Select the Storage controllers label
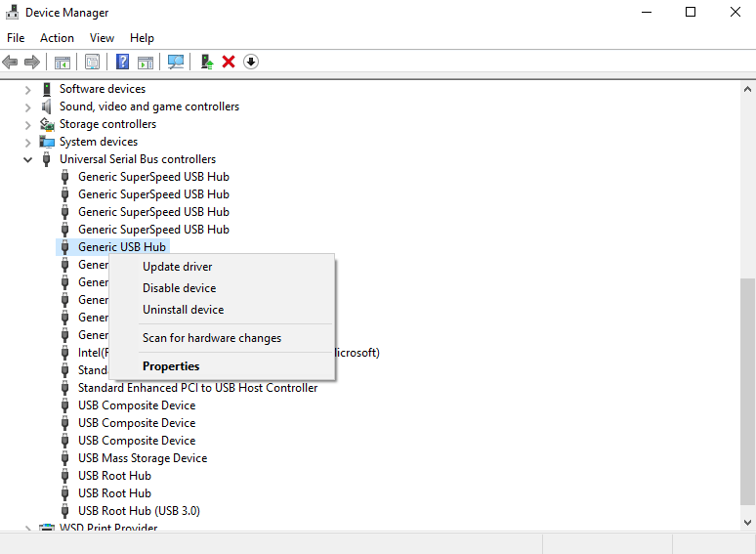The width and height of the screenshot is (756, 554). 107,124
